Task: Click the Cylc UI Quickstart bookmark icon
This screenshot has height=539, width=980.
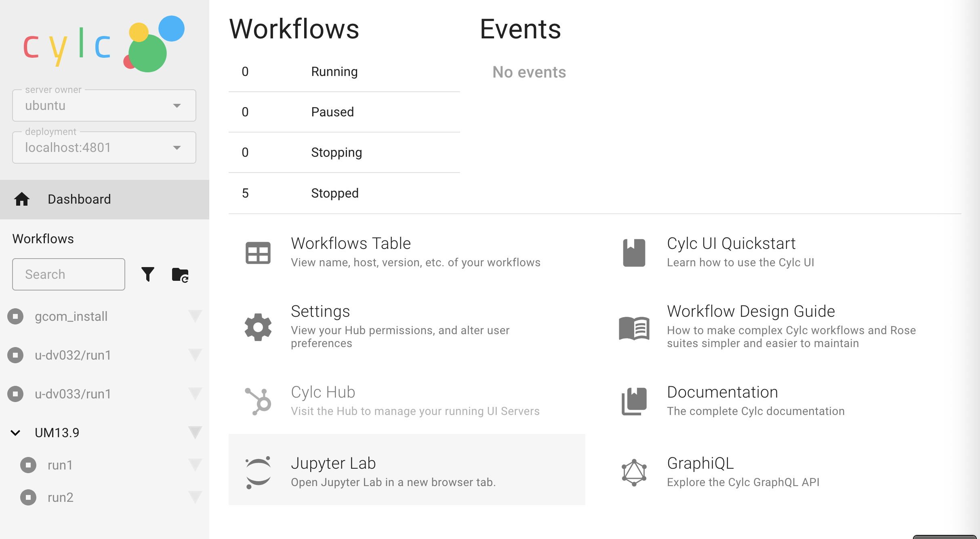Action: point(634,253)
